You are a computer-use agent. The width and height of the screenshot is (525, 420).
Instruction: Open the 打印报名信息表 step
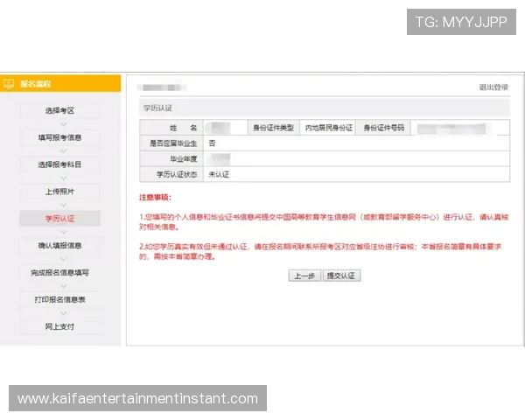pyautogui.click(x=59, y=299)
